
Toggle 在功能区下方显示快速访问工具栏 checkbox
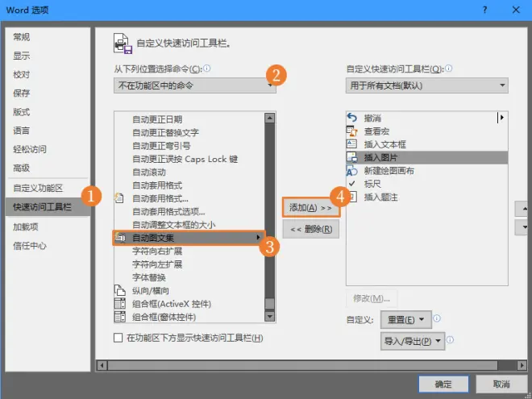[118, 338]
